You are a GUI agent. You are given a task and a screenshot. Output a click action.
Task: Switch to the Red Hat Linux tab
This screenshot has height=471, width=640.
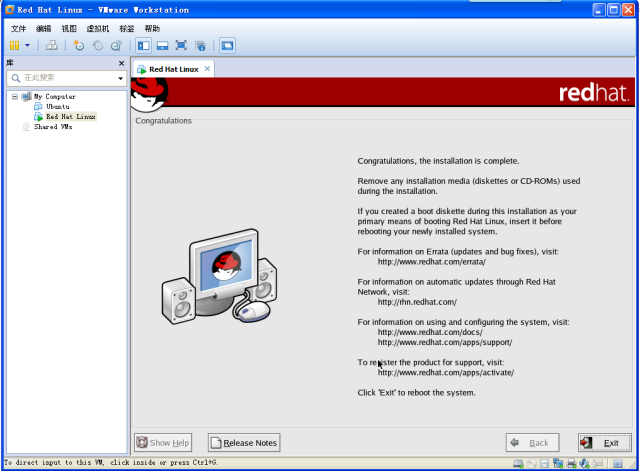(x=173, y=69)
